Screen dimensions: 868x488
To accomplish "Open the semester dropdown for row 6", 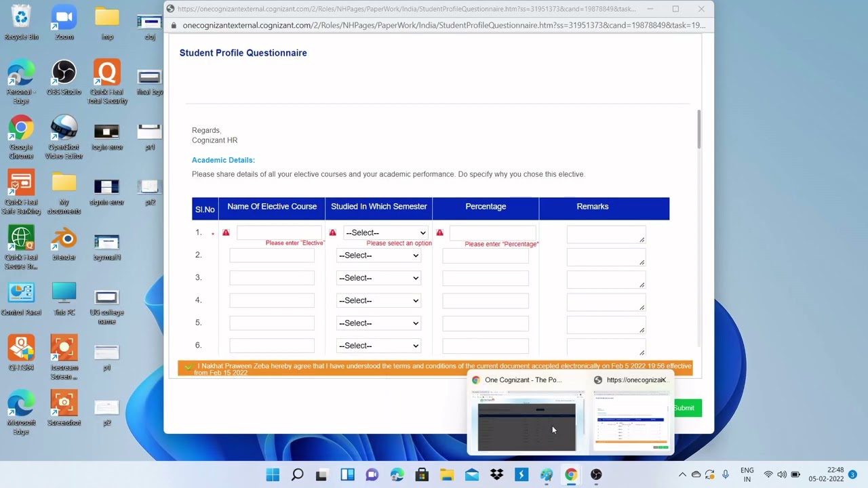I will click(x=378, y=346).
